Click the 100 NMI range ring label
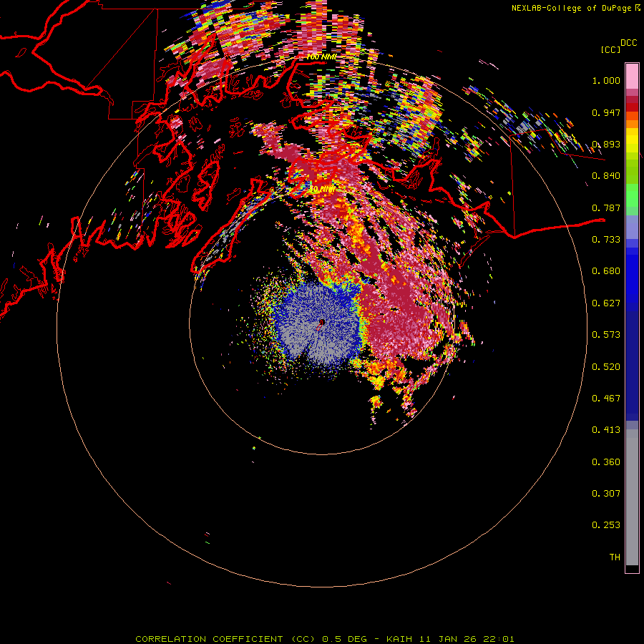644x644 pixels. coord(321,57)
